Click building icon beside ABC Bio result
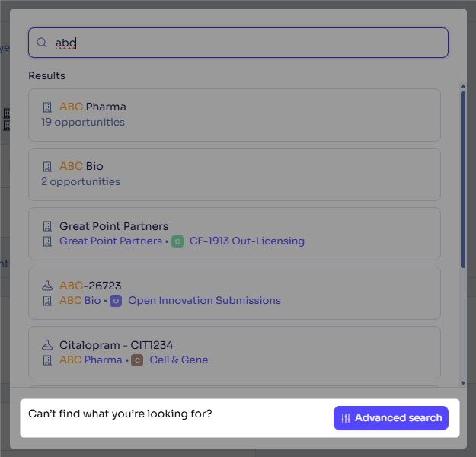 47,167
